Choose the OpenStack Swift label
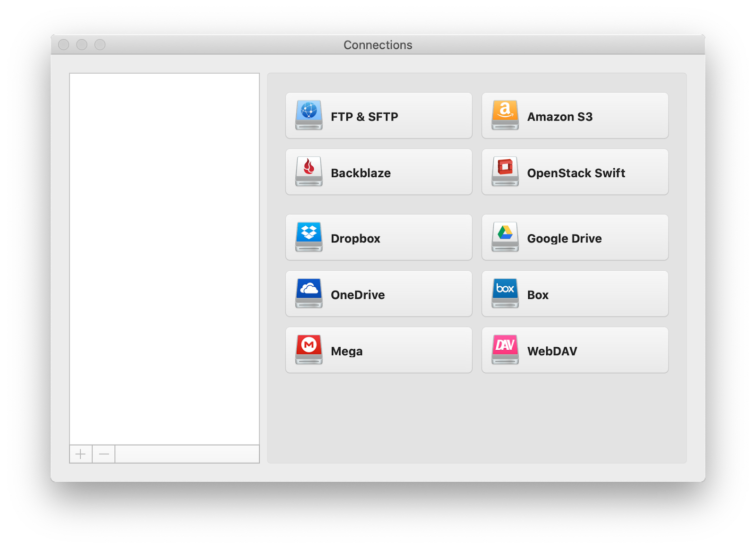This screenshot has height=549, width=756. (x=576, y=173)
